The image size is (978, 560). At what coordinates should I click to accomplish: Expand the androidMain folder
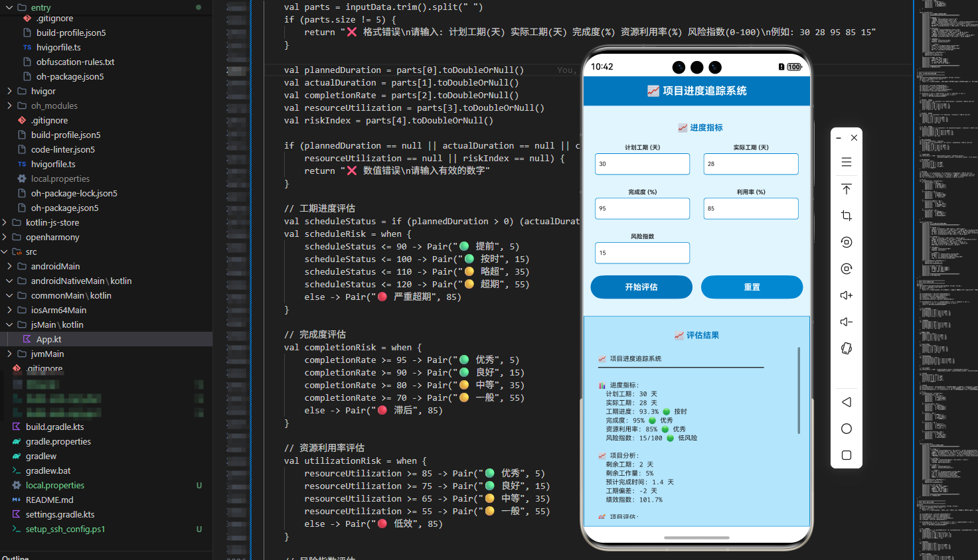pyautogui.click(x=9, y=266)
